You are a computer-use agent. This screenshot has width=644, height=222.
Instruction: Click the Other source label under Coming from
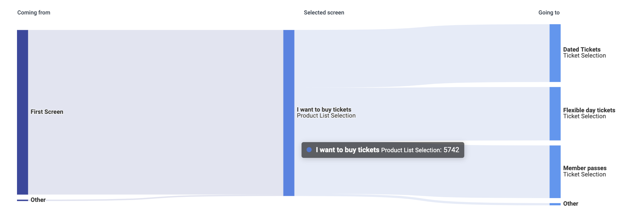(x=38, y=200)
